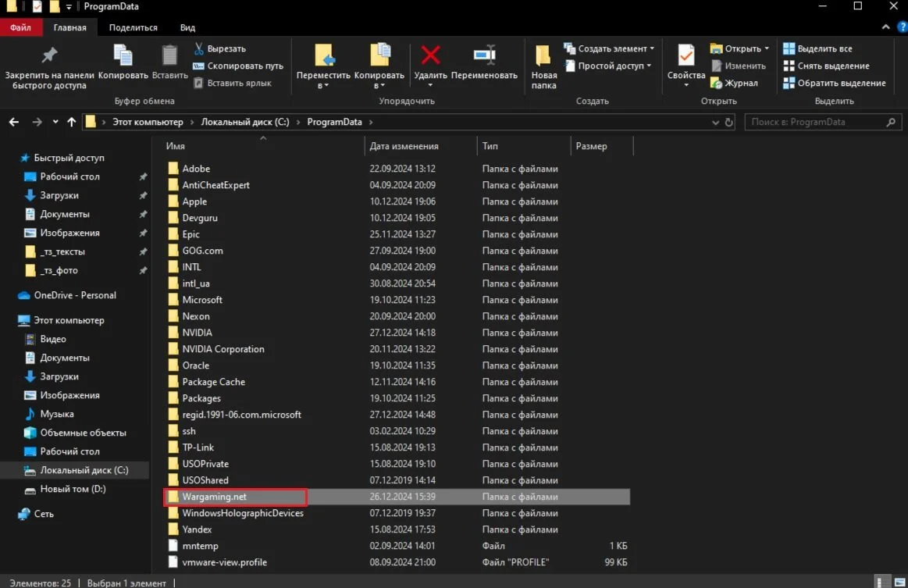Cut selection with Вырезать

220,48
